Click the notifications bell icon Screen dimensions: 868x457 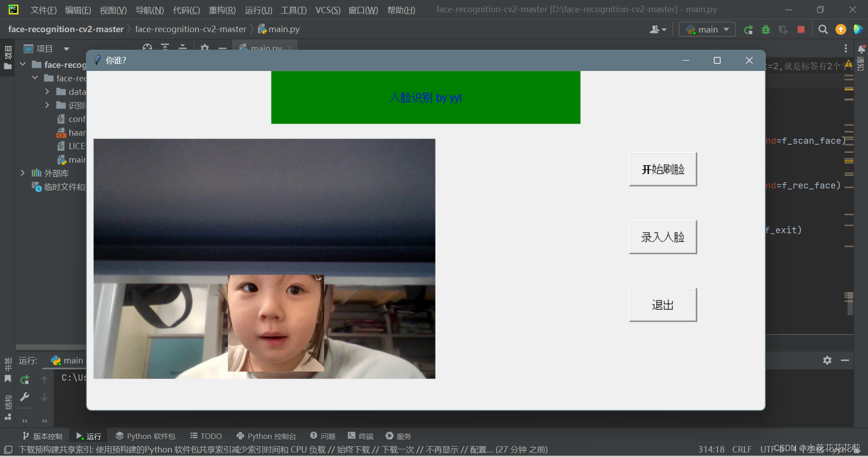[861, 49]
